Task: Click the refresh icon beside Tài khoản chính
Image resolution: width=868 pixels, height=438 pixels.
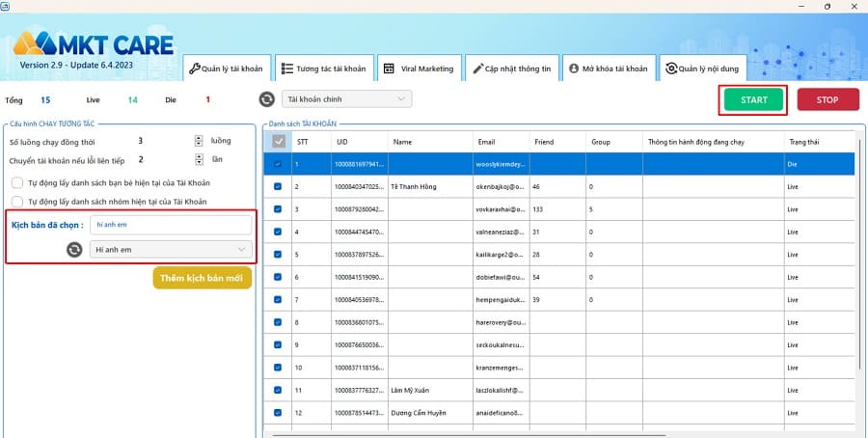Action: click(267, 99)
